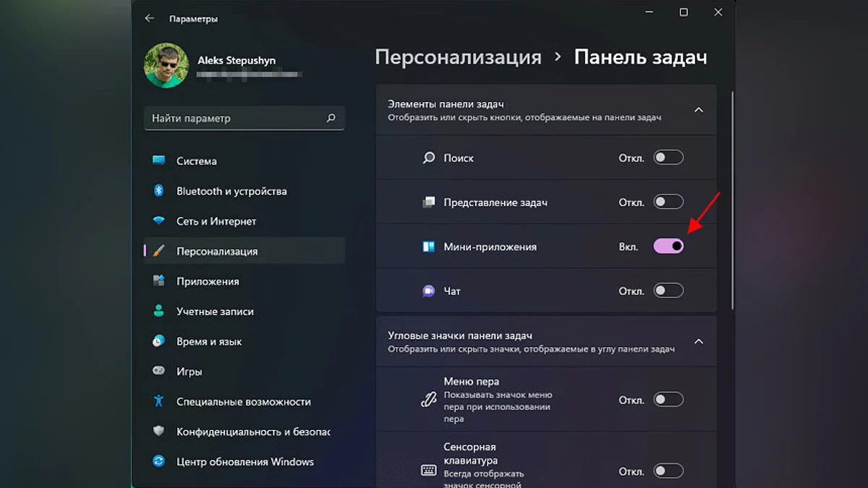Click the Сеть и Интернет wifi icon
Screen dimensions: 868x488
[x=158, y=221]
